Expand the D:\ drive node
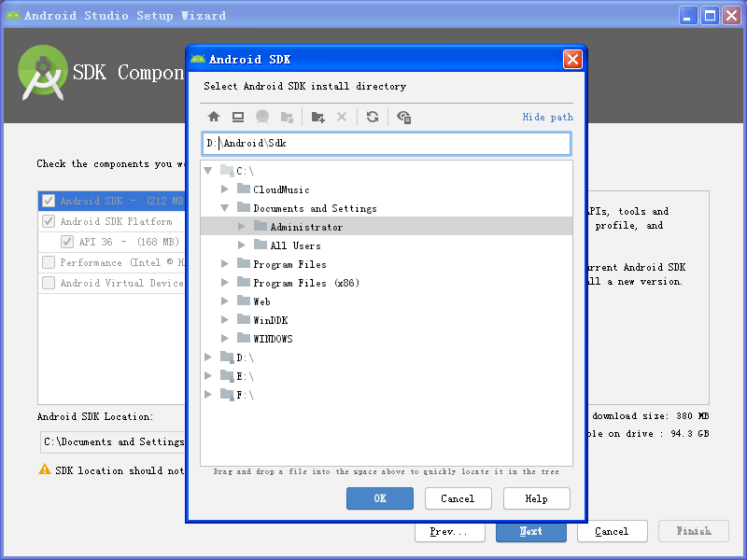747x560 pixels. pyautogui.click(x=208, y=357)
